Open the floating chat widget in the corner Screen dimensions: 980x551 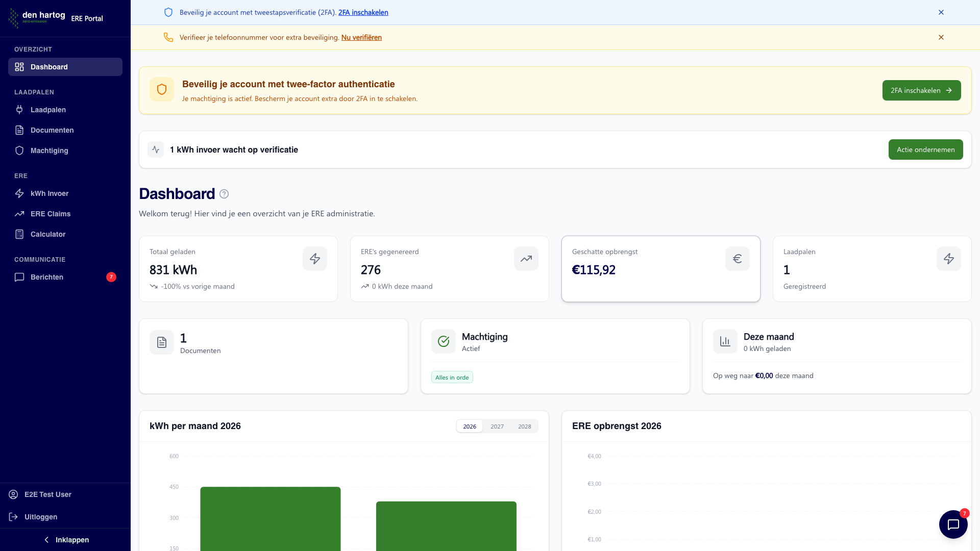click(952, 524)
